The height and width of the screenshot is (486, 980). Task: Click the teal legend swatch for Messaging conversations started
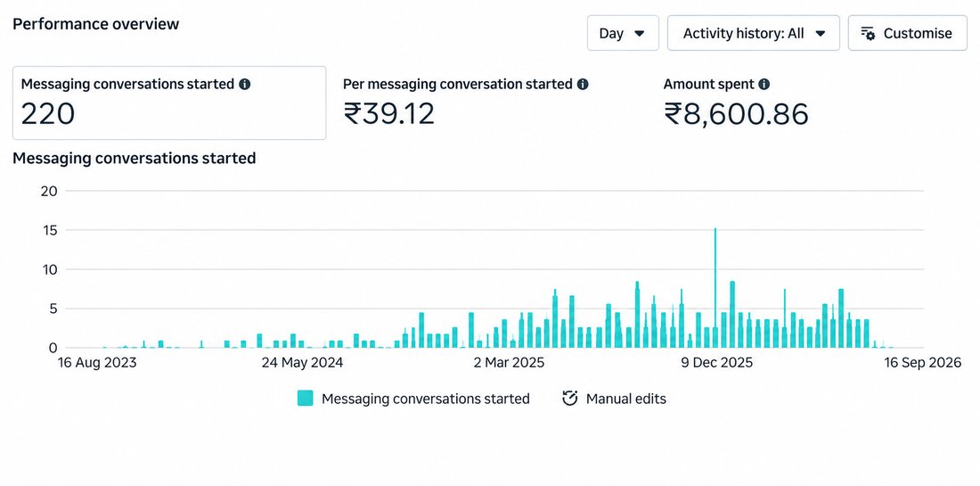(305, 399)
